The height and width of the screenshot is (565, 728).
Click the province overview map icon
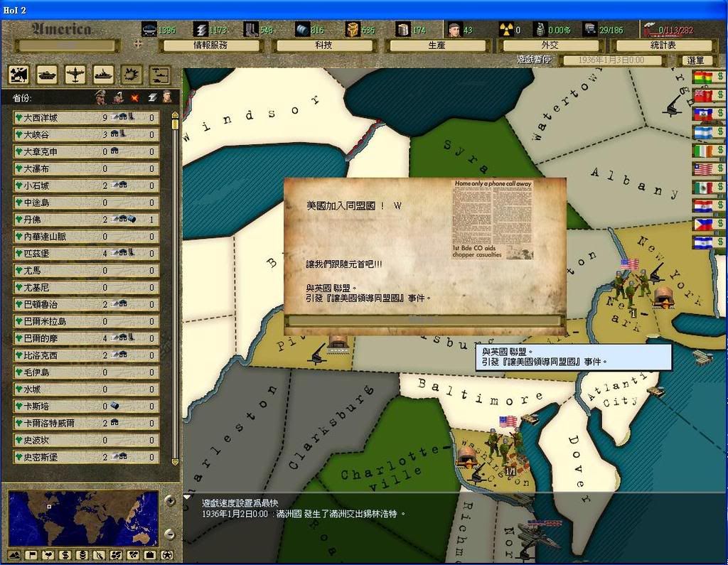pos(19,75)
